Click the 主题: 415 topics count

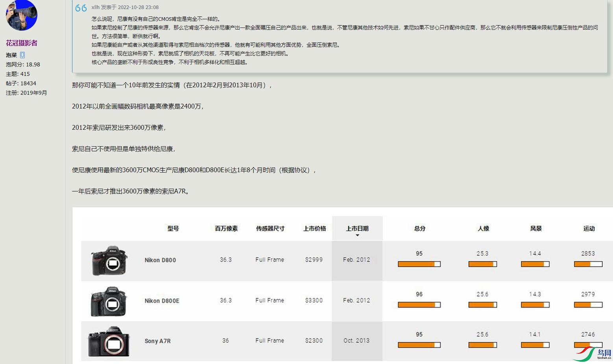[x=18, y=74]
